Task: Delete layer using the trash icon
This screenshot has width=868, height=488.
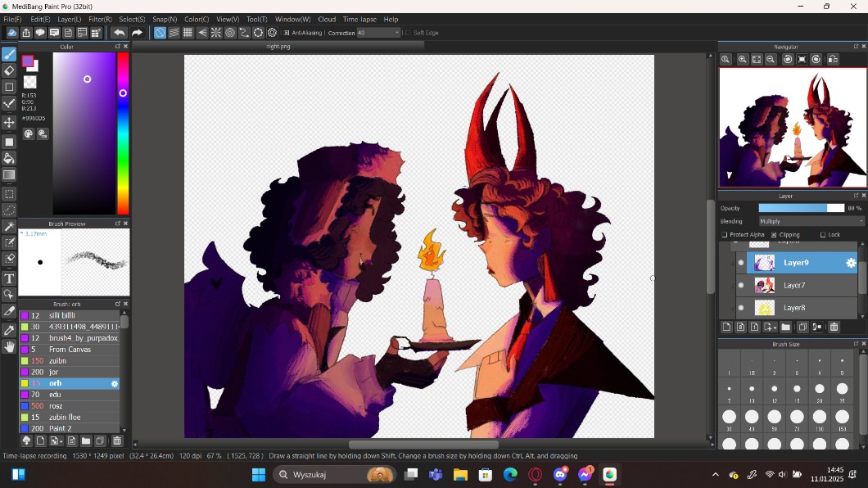Action: coord(834,328)
